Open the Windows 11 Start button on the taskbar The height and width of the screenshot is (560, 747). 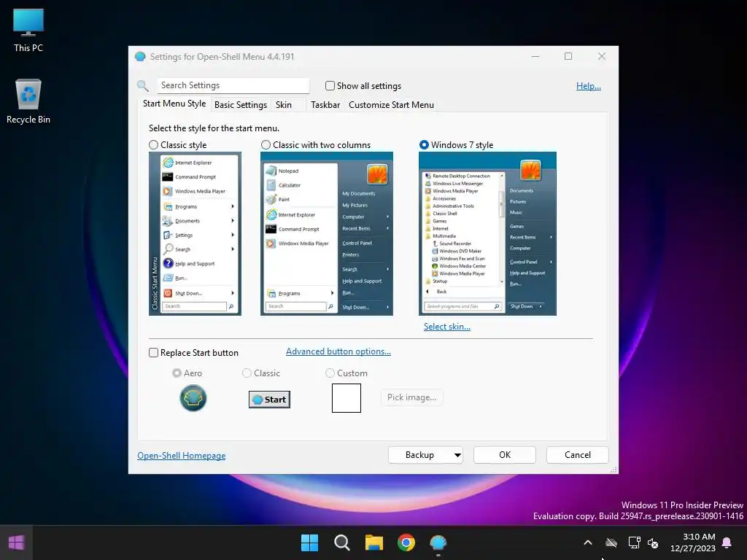[309, 542]
